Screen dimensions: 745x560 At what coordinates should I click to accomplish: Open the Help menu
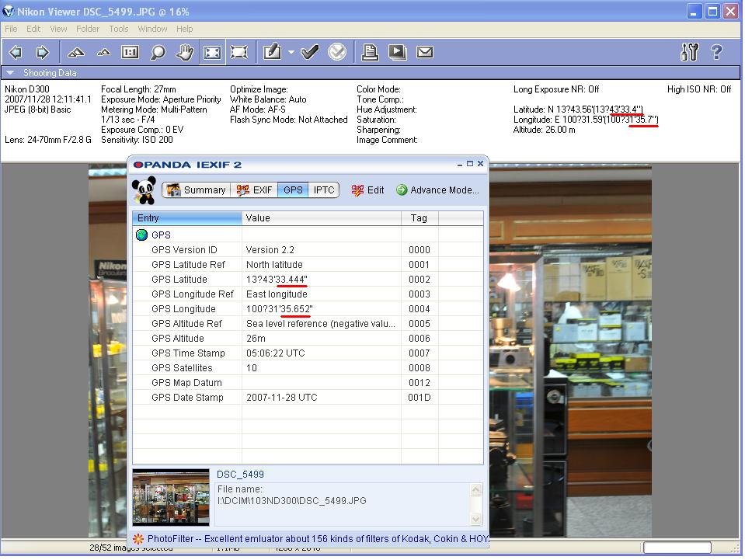(185, 29)
